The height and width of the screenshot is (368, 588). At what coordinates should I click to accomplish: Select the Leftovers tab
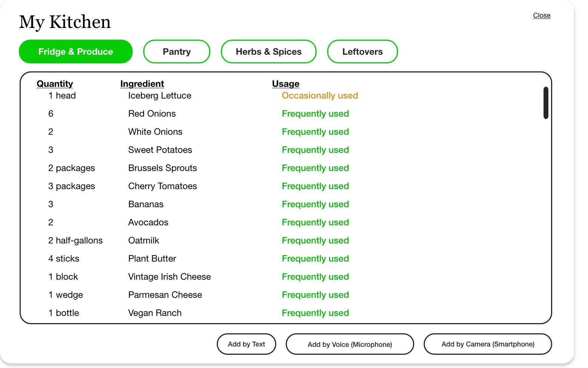tap(362, 52)
